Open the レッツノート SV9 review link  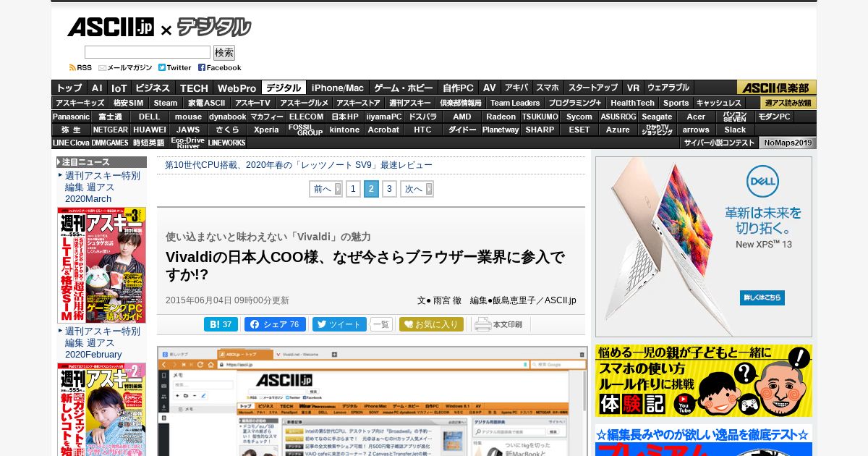pos(299,165)
